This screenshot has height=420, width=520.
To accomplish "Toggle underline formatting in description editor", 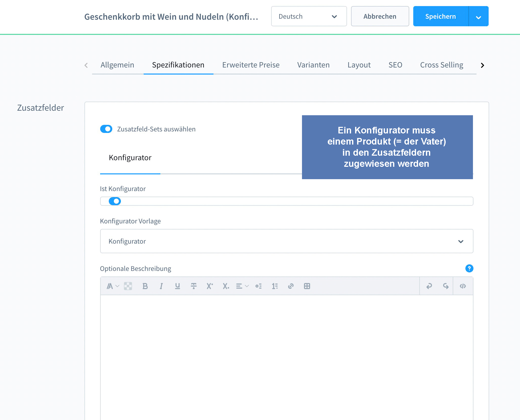I will click(x=177, y=286).
